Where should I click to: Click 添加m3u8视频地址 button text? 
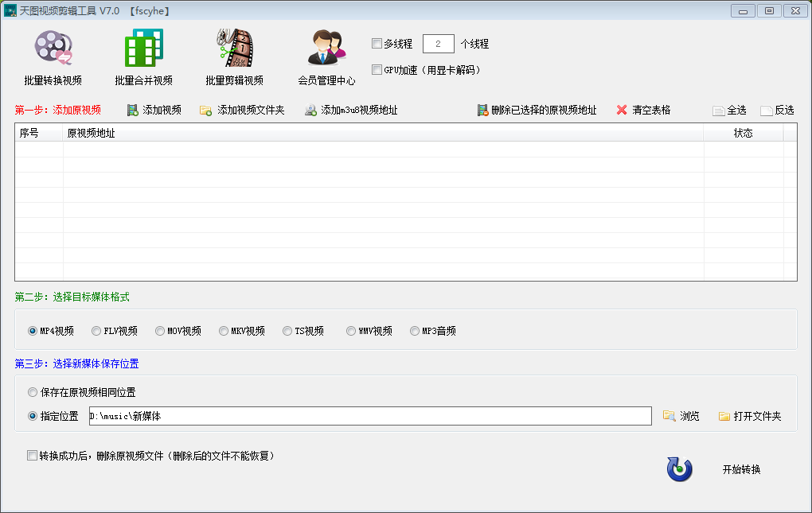(x=359, y=110)
